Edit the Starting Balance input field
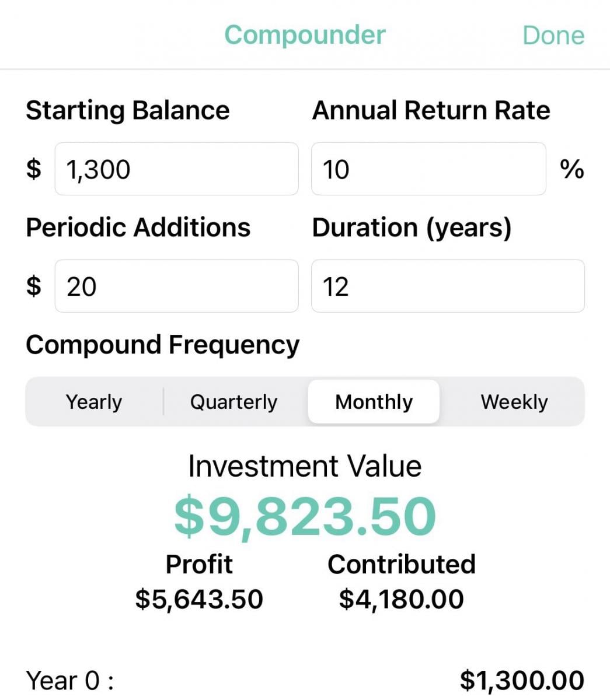 click(176, 169)
